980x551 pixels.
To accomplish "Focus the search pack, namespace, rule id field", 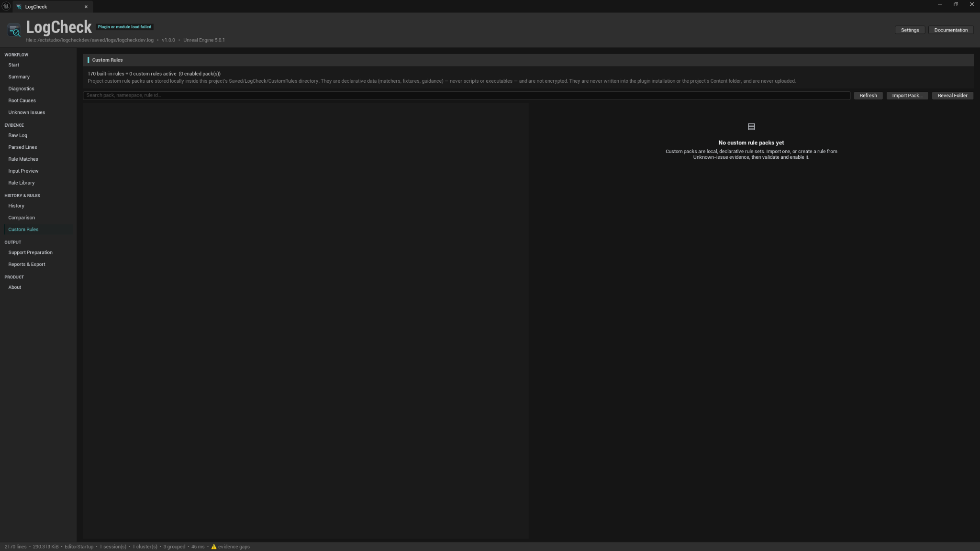I will pos(467,96).
